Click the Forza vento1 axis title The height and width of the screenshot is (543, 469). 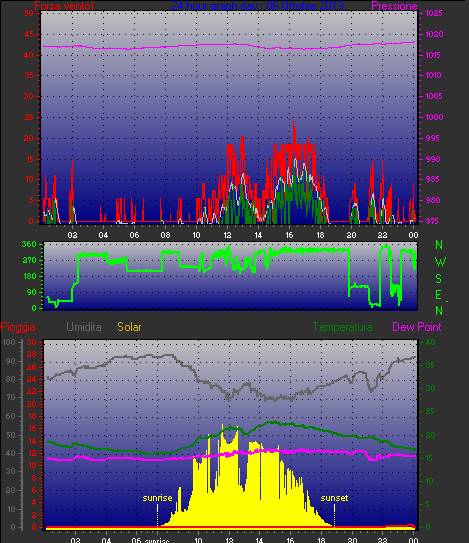tap(64, 6)
